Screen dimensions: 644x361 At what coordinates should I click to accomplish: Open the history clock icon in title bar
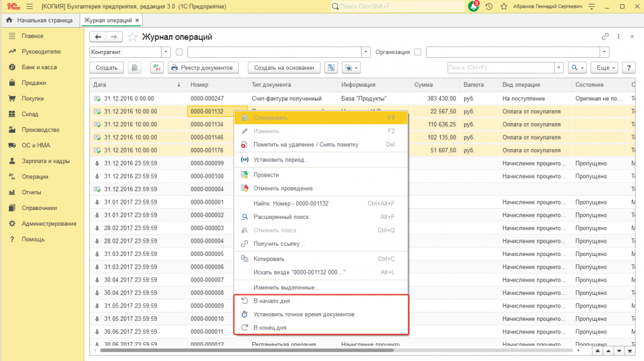pos(489,6)
